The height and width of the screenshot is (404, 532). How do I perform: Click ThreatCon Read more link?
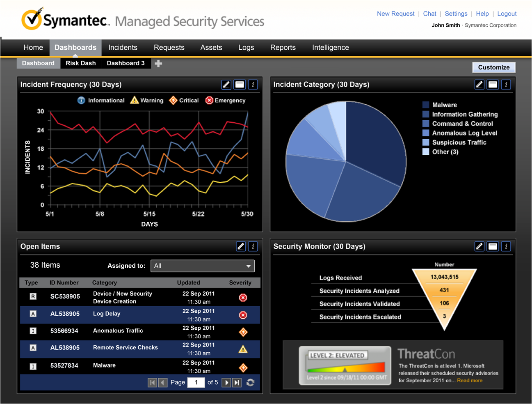click(x=470, y=381)
